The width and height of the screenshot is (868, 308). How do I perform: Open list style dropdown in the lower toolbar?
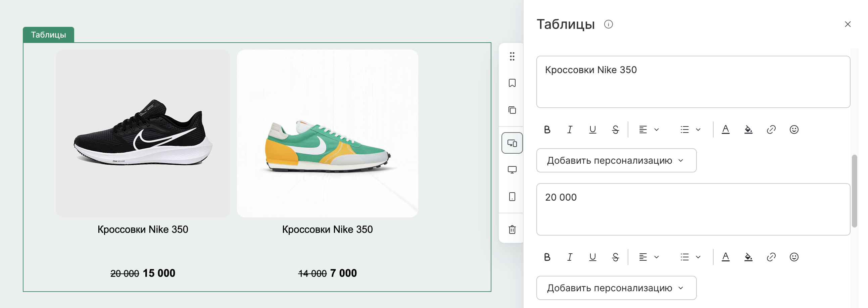pyautogui.click(x=690, y=257)
